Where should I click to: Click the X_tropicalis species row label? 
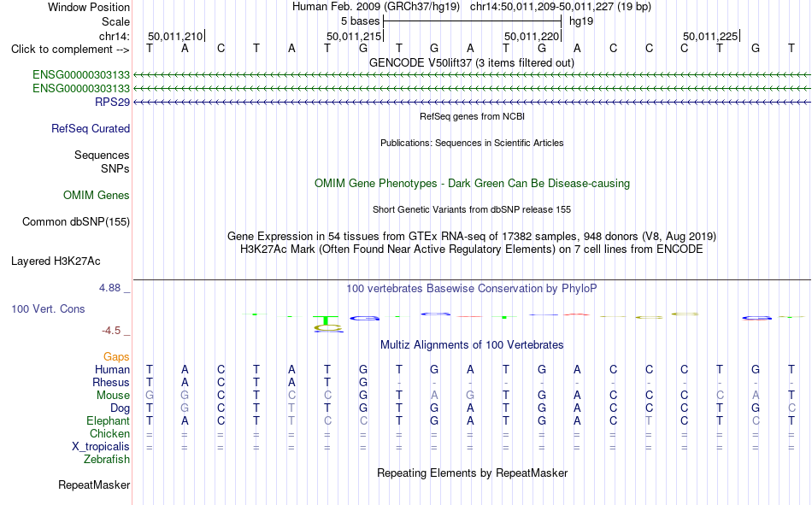[101, 447]
